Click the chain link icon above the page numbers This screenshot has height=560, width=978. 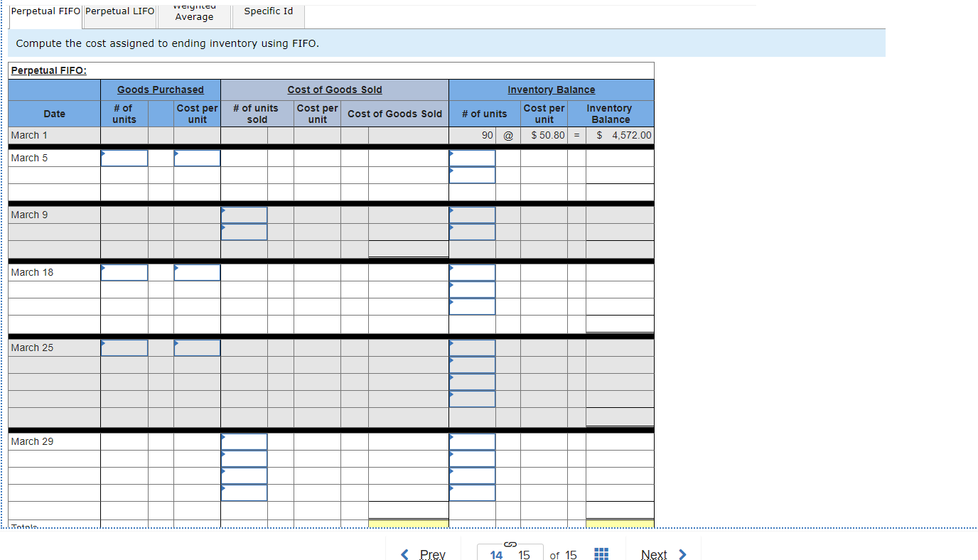click(x=510, y=544)
